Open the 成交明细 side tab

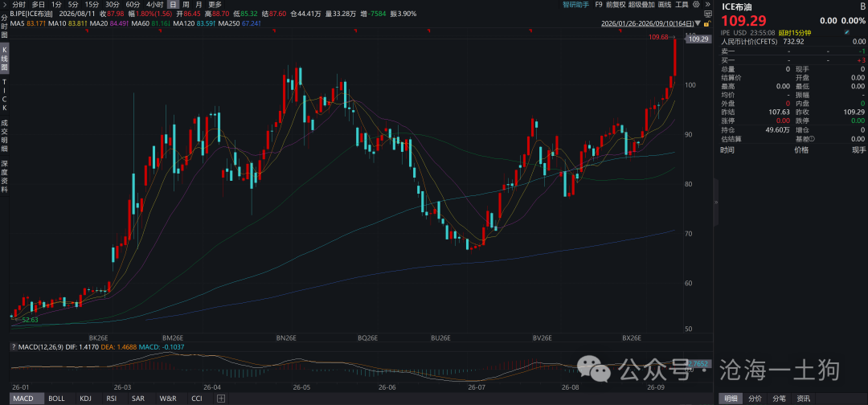click(x=5, y=136)
